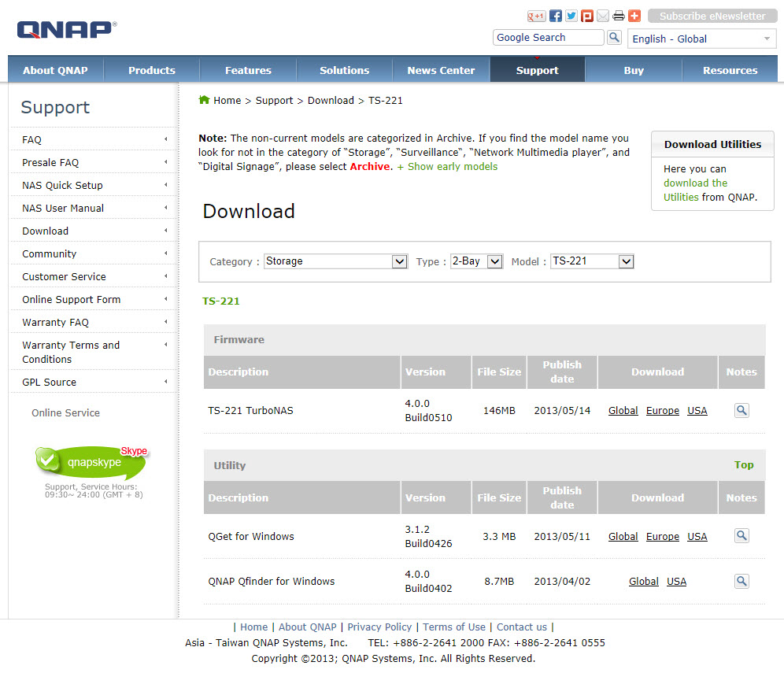Open notes magnifier for QNAP Qfinder

coord(741,581)
